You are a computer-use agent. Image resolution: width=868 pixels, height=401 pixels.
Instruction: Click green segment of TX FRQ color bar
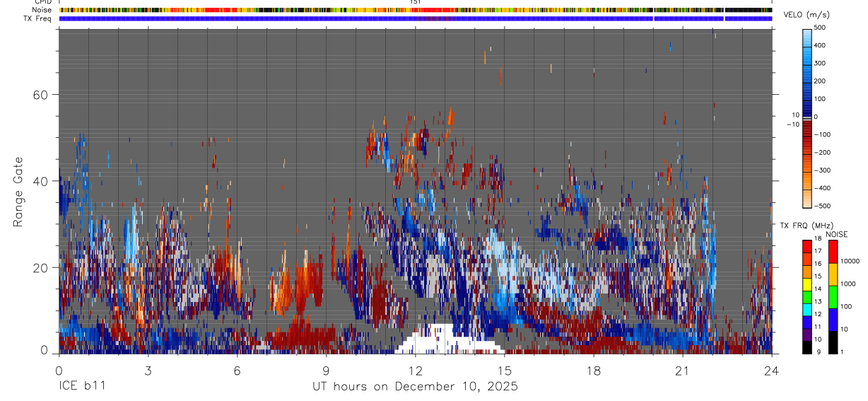(x=807, y=297)
